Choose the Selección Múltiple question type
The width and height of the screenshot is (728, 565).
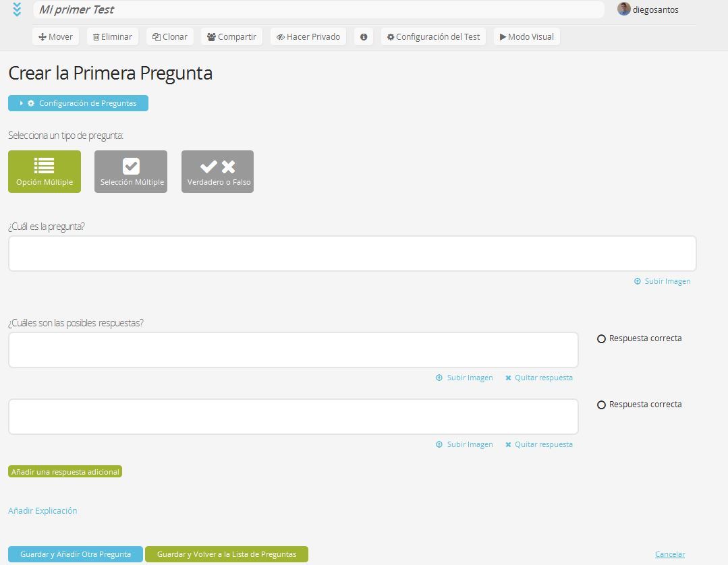click(x=131, y=171)
